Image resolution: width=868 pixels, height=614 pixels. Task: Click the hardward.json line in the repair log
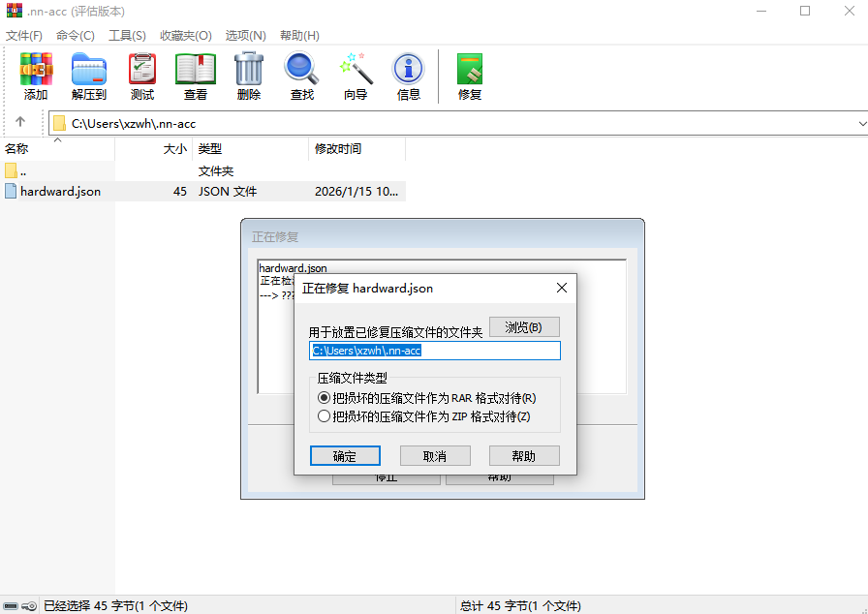click(293, 267)
